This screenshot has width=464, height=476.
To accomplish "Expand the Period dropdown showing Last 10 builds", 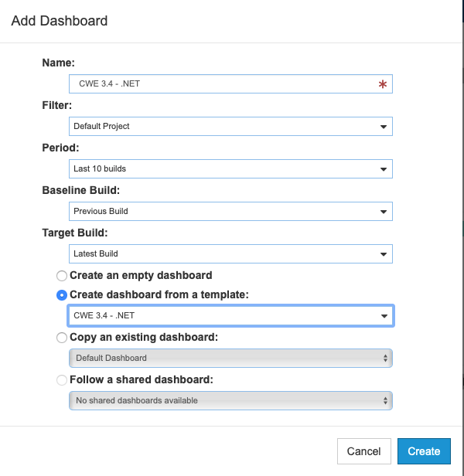I will pos(230,168).
